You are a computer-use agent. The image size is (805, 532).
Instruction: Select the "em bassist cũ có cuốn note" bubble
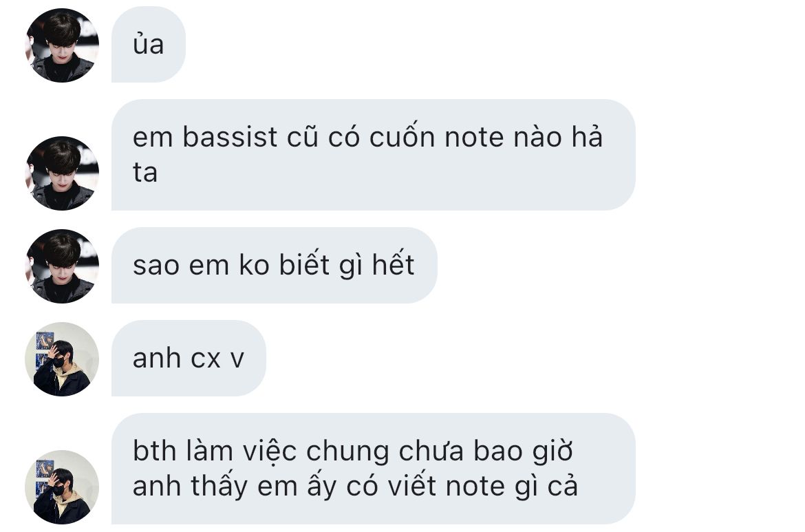click(373, 155)
